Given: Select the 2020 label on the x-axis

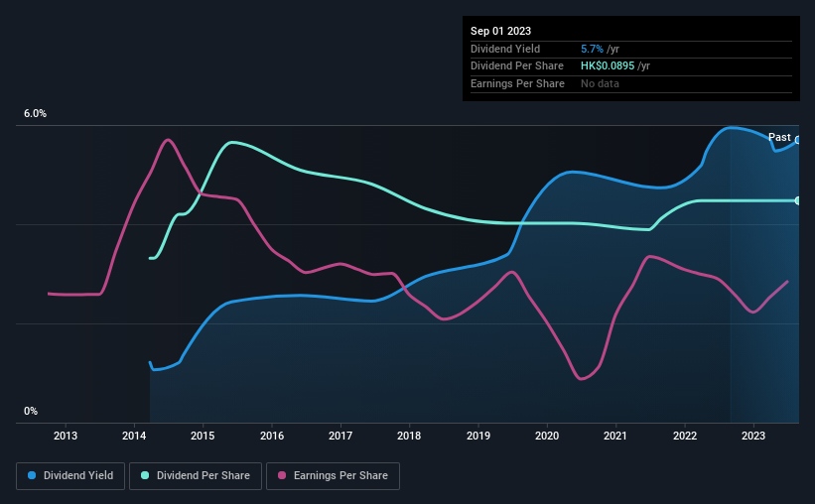Looking at the screenshot, I should 547,436.
